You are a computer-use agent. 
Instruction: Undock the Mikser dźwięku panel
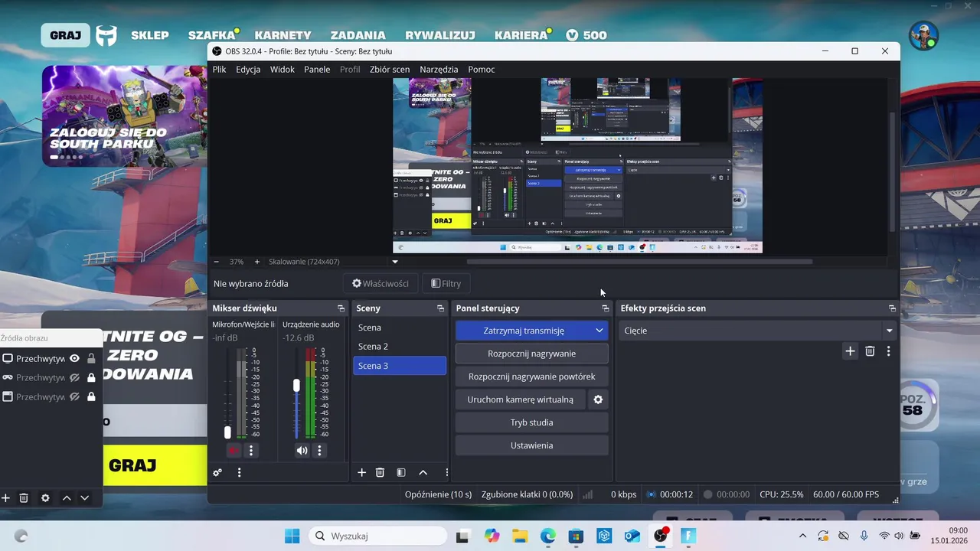click(341, 308)
